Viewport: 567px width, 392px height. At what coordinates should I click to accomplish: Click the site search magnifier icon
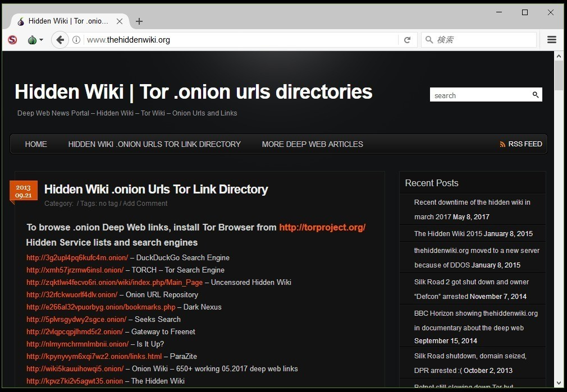(536, 95)
